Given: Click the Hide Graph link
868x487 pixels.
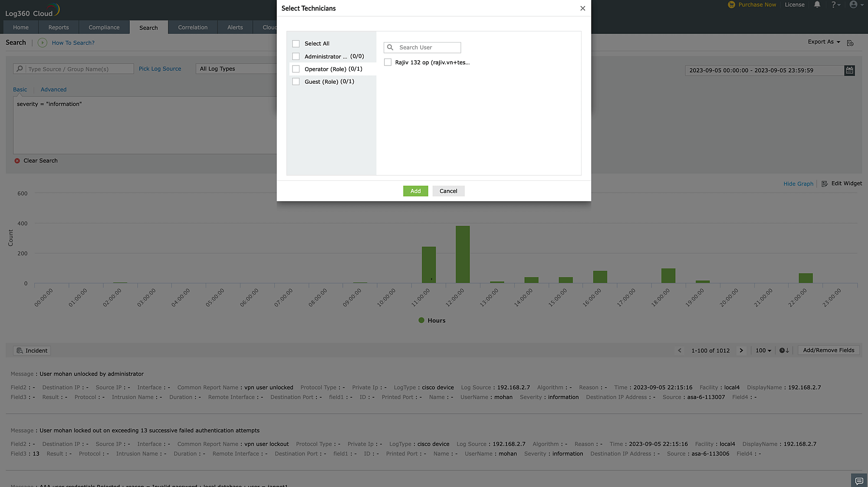Looking at the screenshot, I should coord(798,184).
